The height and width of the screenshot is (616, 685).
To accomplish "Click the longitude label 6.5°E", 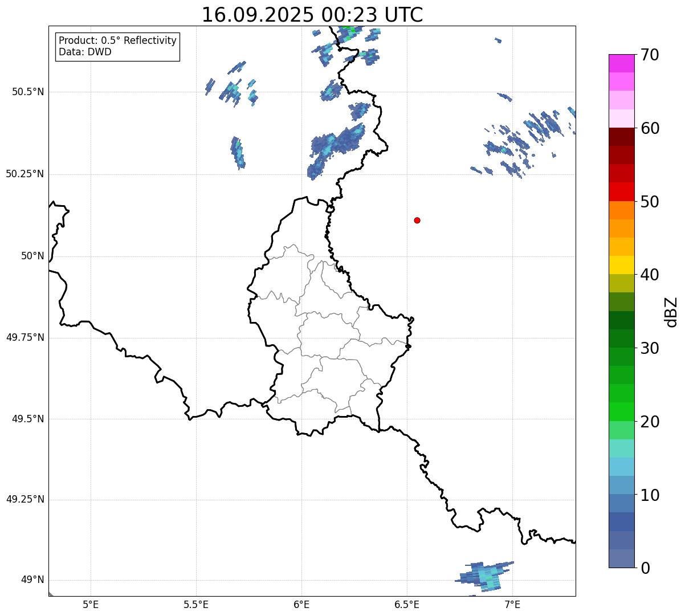I will (407, 604).
